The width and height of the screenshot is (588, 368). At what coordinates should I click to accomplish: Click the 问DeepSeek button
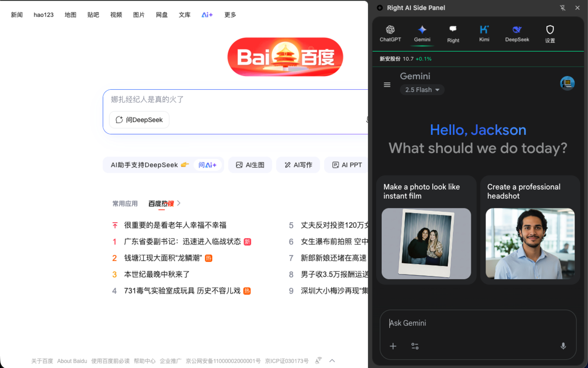139,120
